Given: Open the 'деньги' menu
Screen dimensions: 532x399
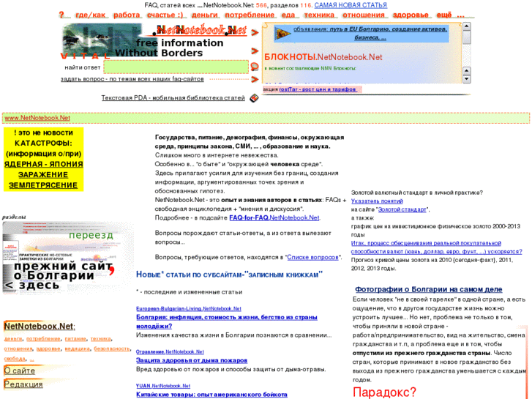Looking at the screenshot, I should [205, 15].
